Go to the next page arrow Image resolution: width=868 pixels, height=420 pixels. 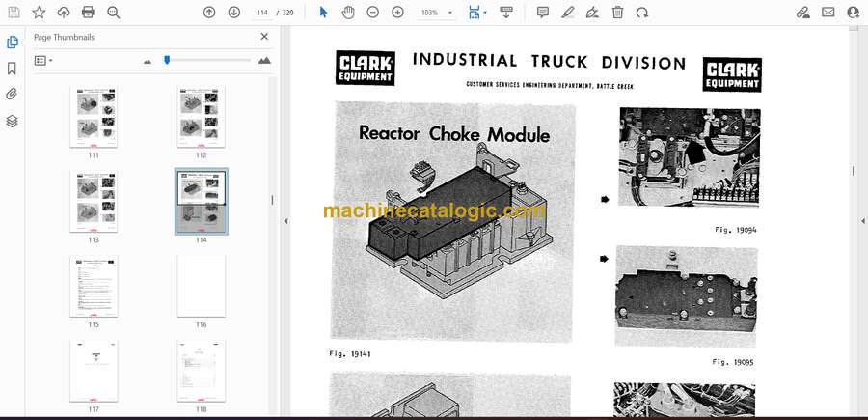point(234,13)
